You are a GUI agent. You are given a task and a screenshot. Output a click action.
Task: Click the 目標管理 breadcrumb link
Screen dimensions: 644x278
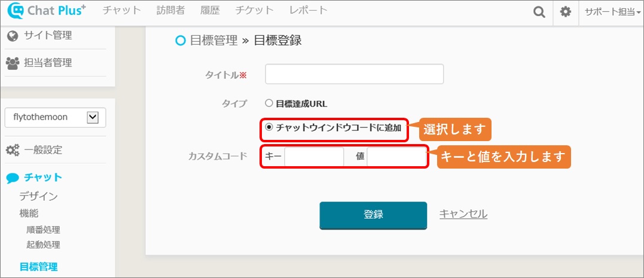(x=213, y=40)
